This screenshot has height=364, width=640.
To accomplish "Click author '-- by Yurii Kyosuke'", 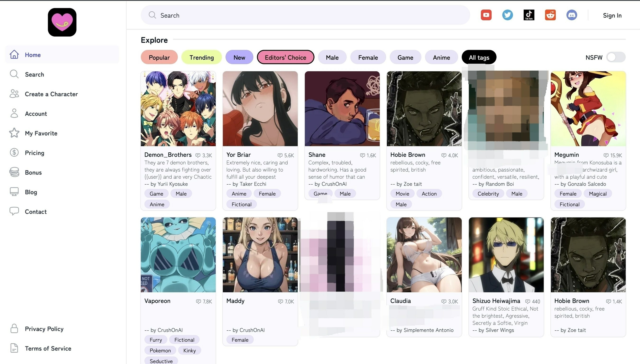I will (166, 184).
